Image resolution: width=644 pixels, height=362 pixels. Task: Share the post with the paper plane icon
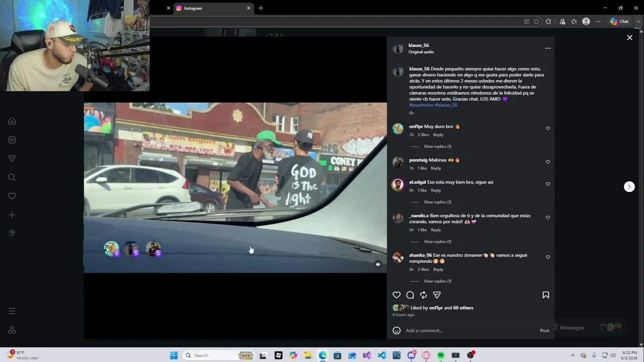(x=437, y=295)
